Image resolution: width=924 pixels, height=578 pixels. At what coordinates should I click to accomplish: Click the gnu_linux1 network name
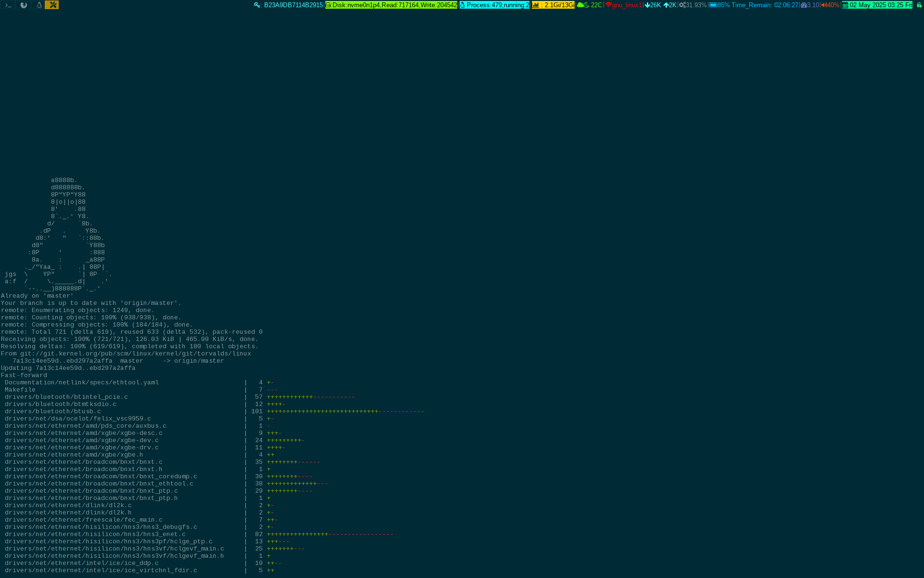[627, 5]
